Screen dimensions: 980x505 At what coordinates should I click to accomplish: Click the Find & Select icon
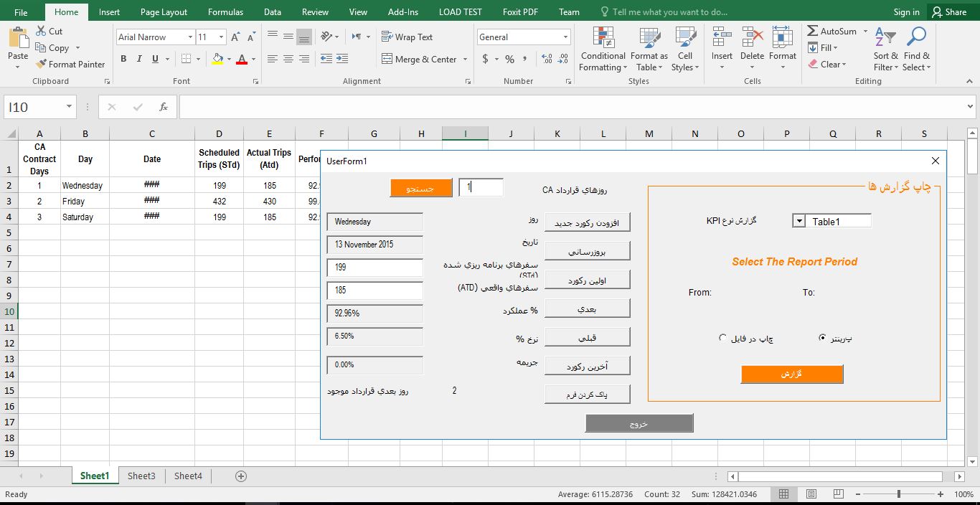coord(916,49)
